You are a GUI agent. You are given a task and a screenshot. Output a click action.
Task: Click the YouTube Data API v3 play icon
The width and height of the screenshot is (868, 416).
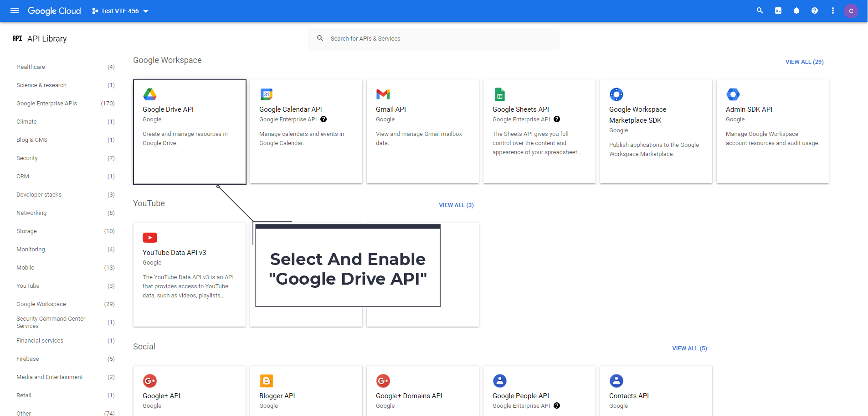pos(150,238)
